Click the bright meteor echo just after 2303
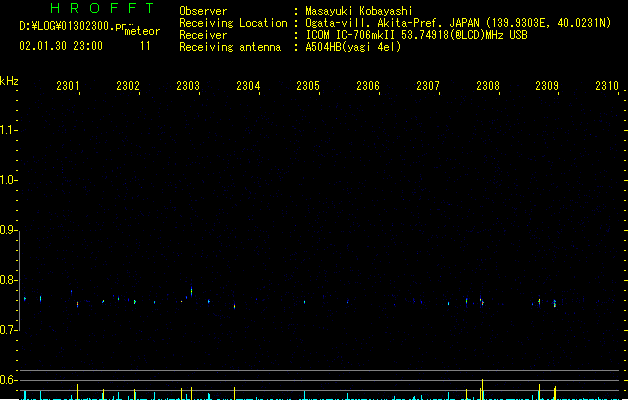 pos(191,291)
